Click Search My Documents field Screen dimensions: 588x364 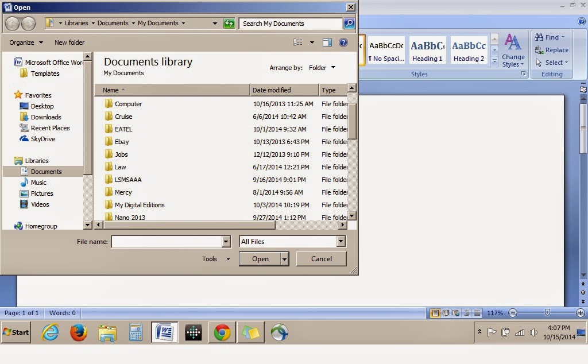pos(291,24)
